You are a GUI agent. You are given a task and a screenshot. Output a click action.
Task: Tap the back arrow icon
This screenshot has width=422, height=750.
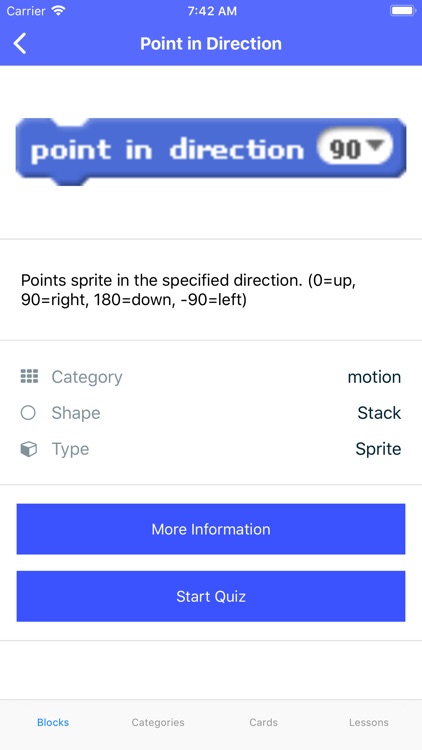(x=20, y=44)
